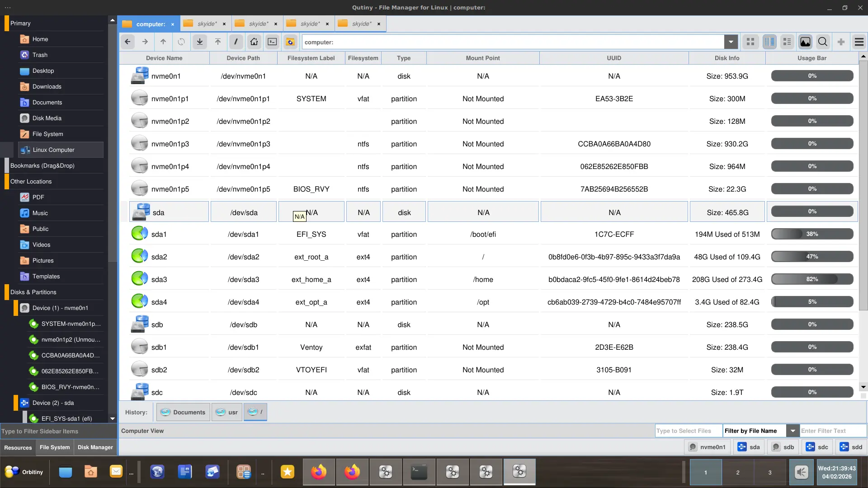Collapse Device (1) - nvme0n1 tree node
The height and width of the screenshot is (488, 868).
tap(16, 308)
